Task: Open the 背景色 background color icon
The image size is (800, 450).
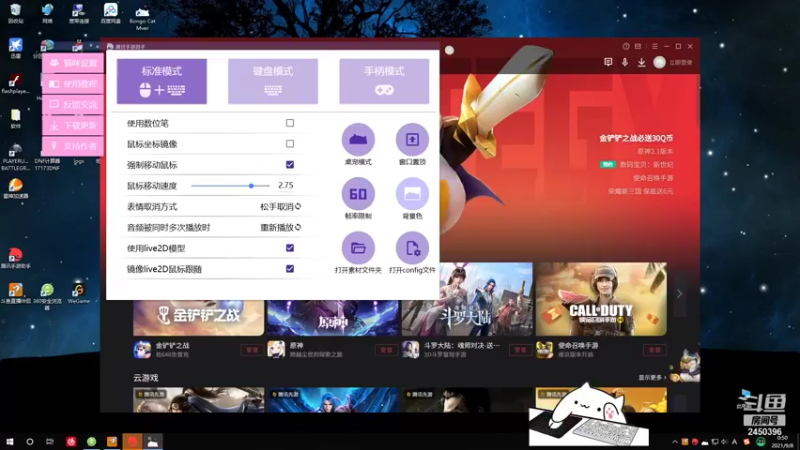Action: point(412,194)
